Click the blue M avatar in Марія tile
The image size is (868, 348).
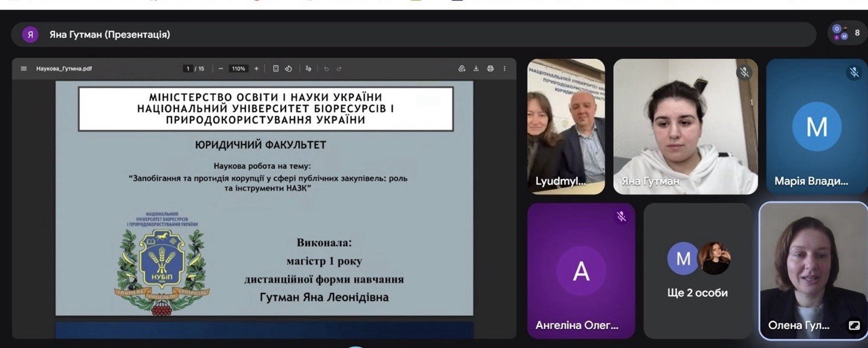817,127
